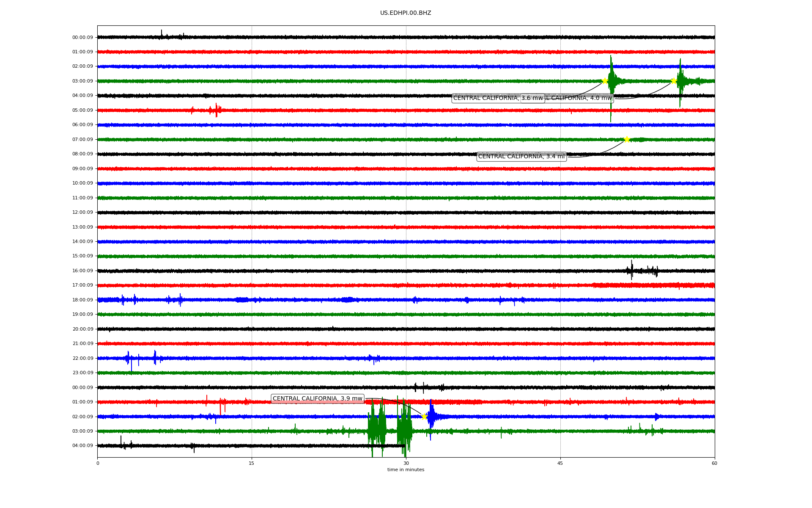Screen dimensions: 812x508
Task: Click the 12:00:09 time label
Action: pyautogui.click(x=82, y=213)
